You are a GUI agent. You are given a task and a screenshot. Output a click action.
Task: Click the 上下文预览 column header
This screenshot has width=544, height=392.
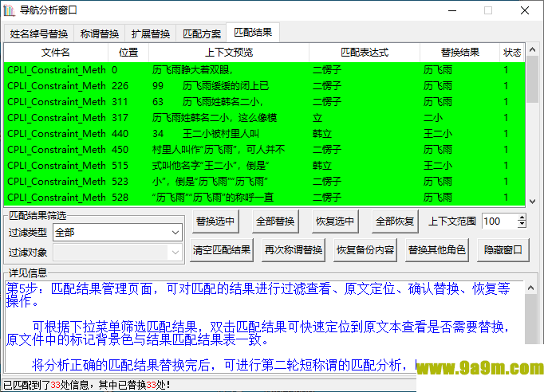(229, 53)
